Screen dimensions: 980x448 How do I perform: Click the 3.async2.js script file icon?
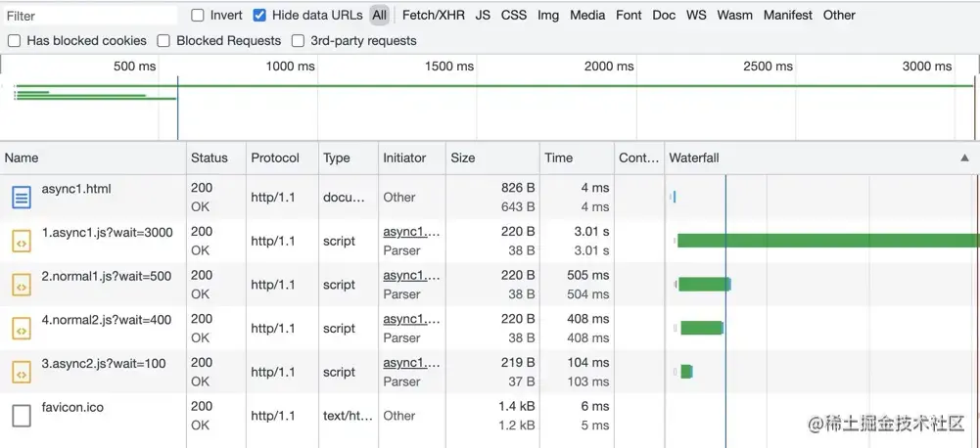(x=21, y=373)
